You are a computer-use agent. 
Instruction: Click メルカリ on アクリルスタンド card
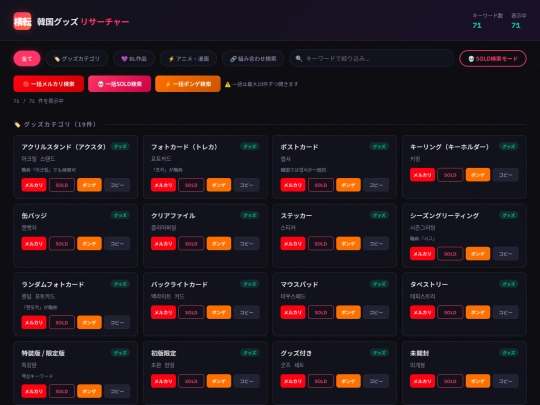[x=34, y=185]
